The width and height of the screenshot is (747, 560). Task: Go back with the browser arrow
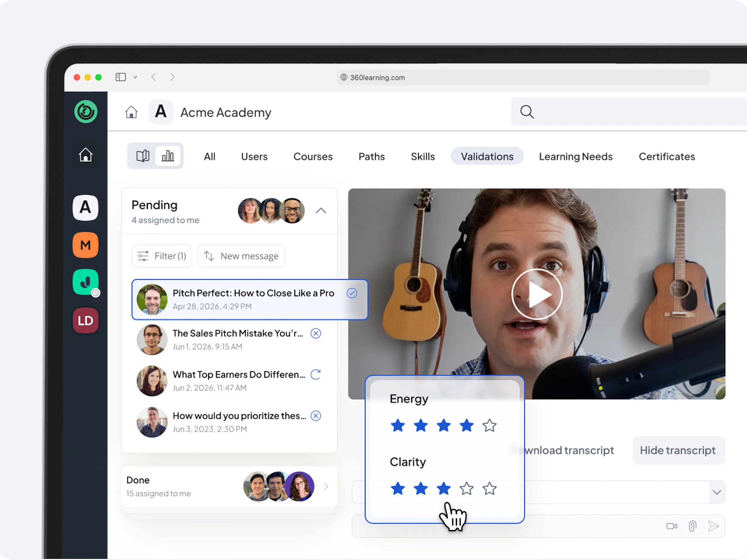[154, 77]
